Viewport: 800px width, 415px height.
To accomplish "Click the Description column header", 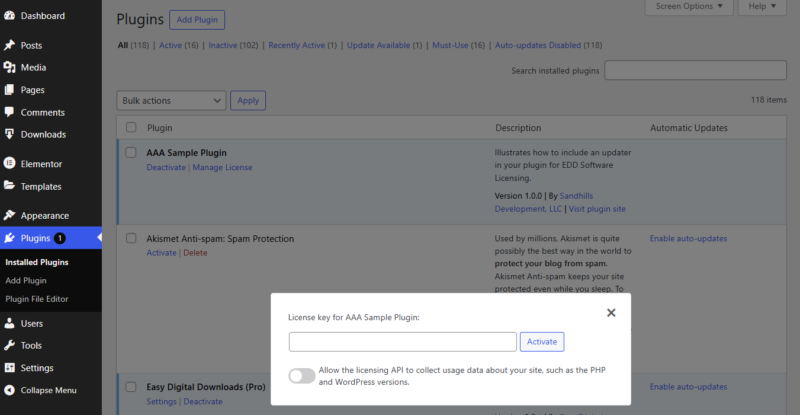I will pos(518,128).
